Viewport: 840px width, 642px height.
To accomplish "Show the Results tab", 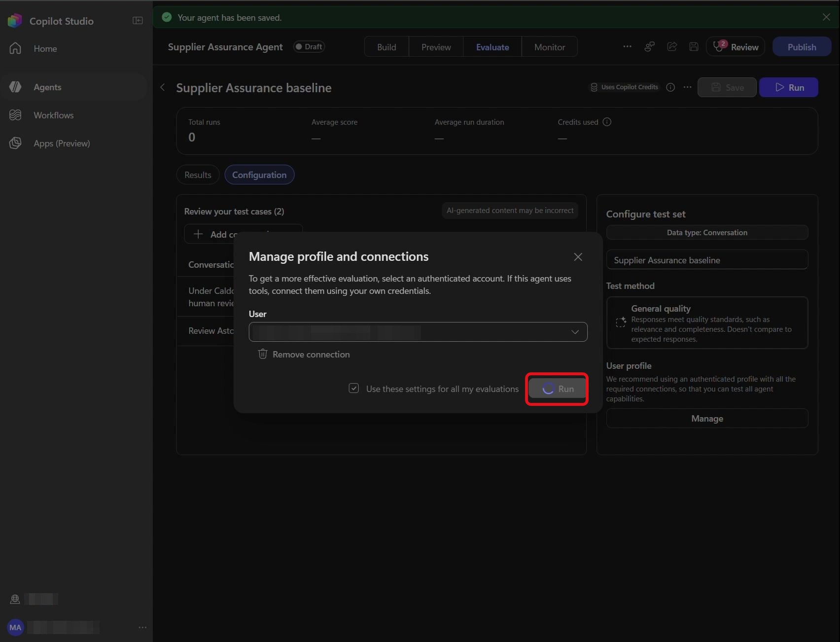I will [x=198, y=175].
